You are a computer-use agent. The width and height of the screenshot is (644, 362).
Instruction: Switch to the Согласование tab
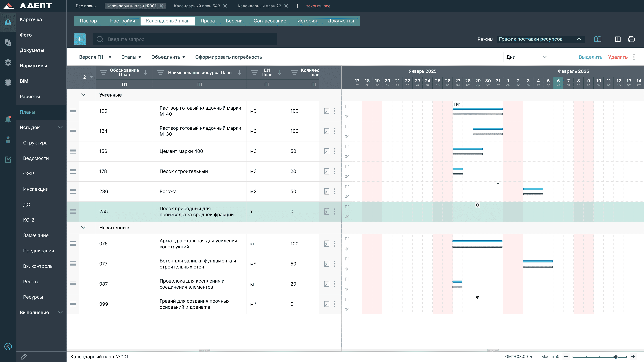click(270, 21)
